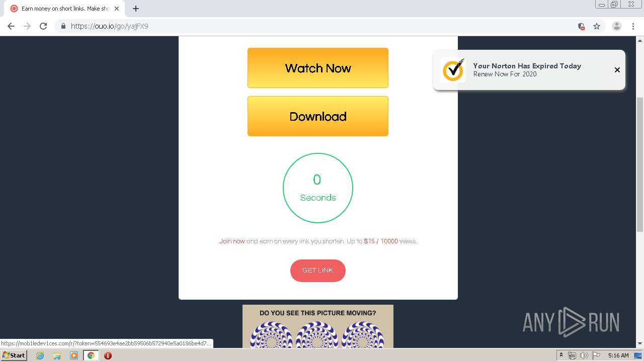Click the 0 Seconds countdown circle
The height and width of the screenshot is (362, 644).
(x=318, y=188)
